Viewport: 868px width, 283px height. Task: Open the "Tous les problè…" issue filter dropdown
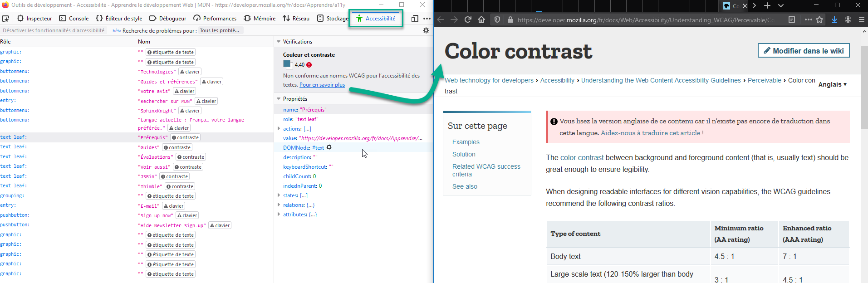coord(221,30)
